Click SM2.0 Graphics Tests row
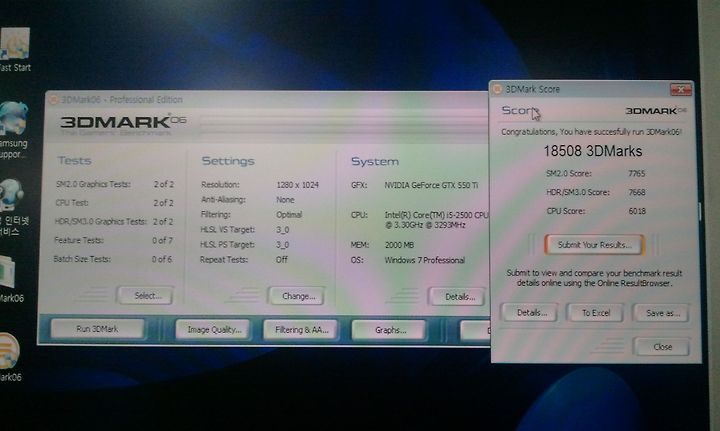The width and height of the screenshot is (720, 431). [114, 185]
